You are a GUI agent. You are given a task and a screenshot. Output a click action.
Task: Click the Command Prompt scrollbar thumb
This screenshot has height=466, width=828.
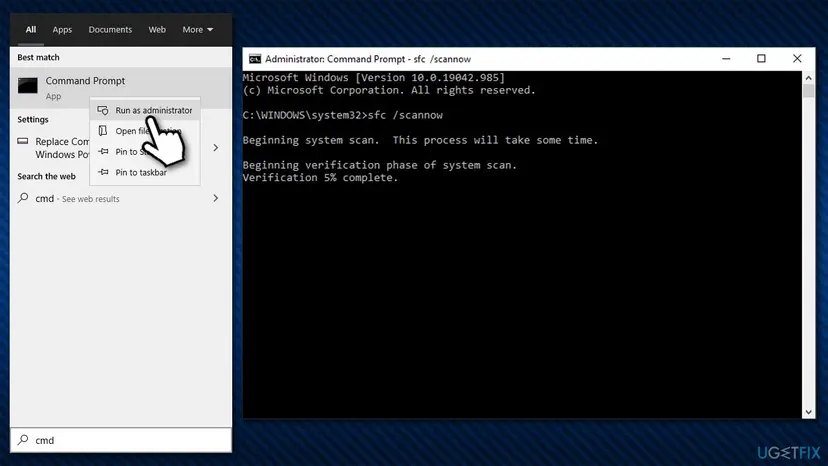point(808,91)
